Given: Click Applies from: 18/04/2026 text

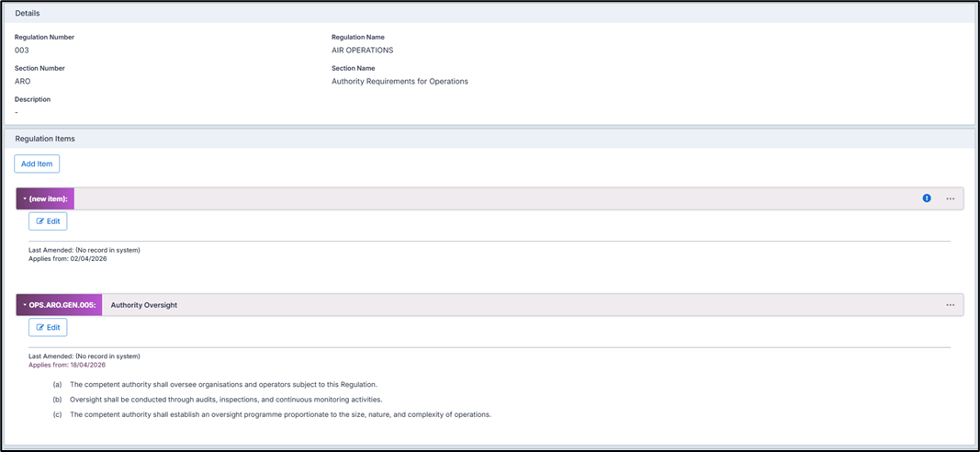Looking at the screenshot, I should pos(67,365).
